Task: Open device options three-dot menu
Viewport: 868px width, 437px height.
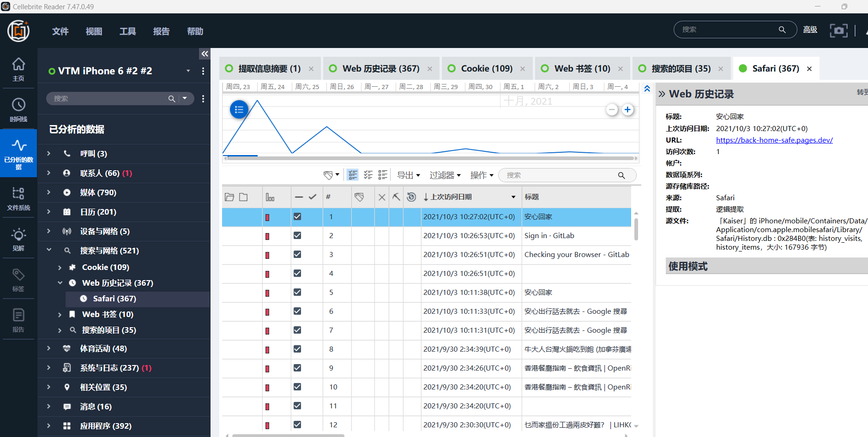Action: pos(203,71)
